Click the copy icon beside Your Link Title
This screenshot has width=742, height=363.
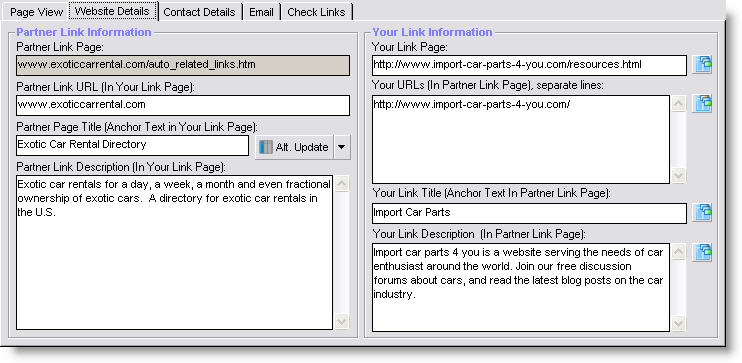[x=702, y=212]
